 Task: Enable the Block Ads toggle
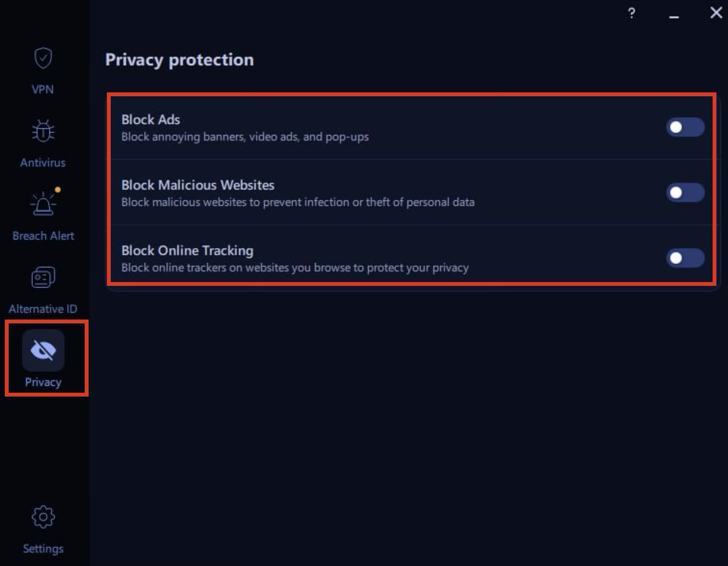(685, 127)
